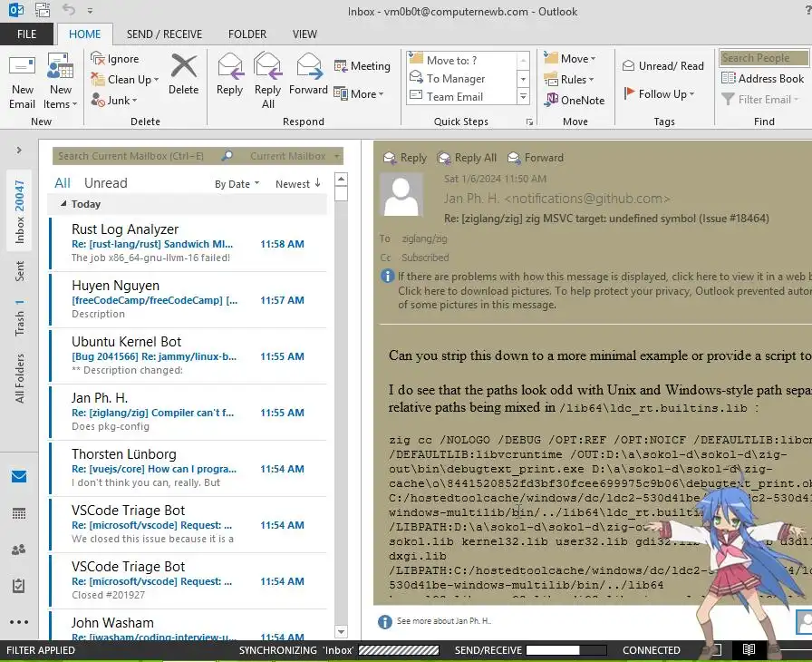Select the 'Move to: ?' quick step
The image size is (812, 662).
pos(462,60)
